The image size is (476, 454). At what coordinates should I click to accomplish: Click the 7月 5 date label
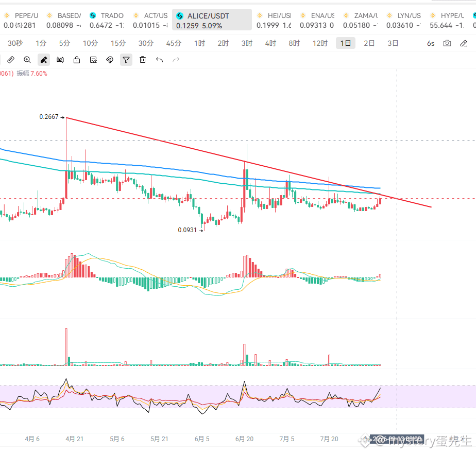point(287,439)
